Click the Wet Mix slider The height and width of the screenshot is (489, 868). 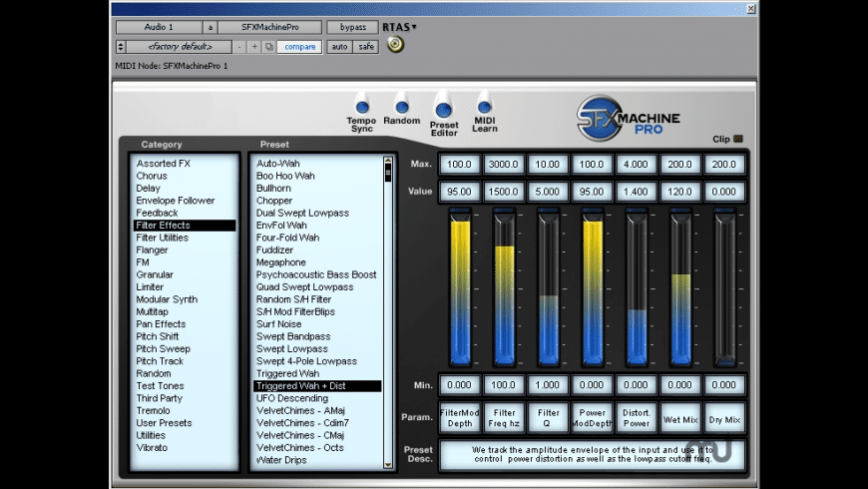pyautogui.click(x=680, y=287)
